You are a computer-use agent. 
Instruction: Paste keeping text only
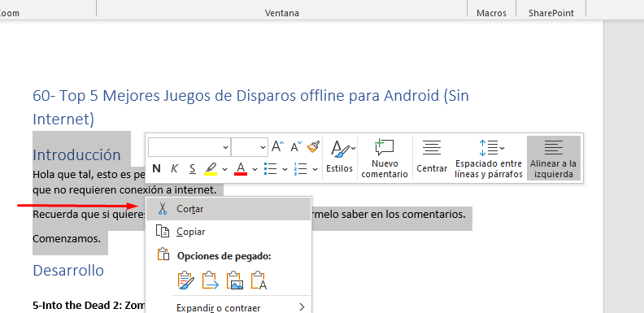click(x=259, y=280)
